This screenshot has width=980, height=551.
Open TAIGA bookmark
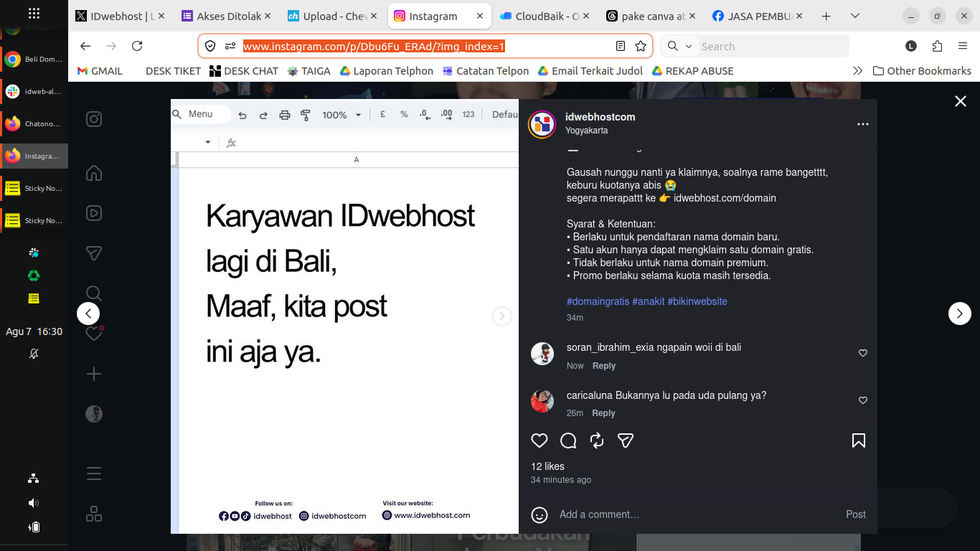pyautogui.click(x=309, y=71)
